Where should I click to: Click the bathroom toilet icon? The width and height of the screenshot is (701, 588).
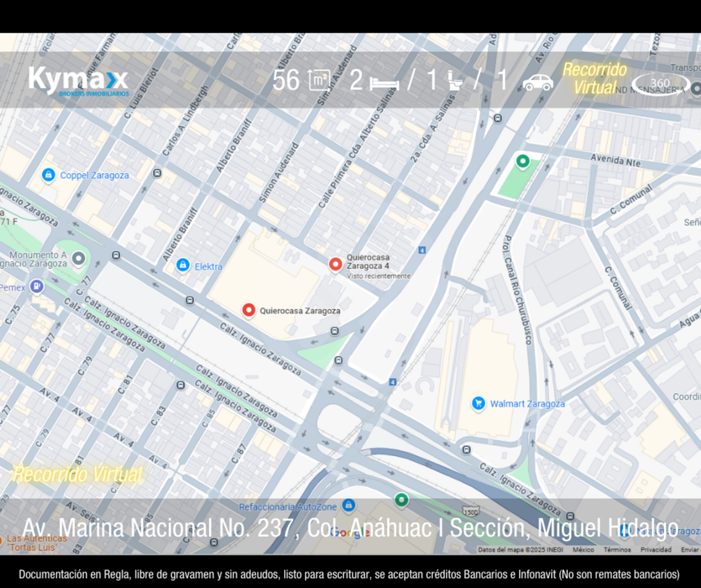click(x=456, y=80)
